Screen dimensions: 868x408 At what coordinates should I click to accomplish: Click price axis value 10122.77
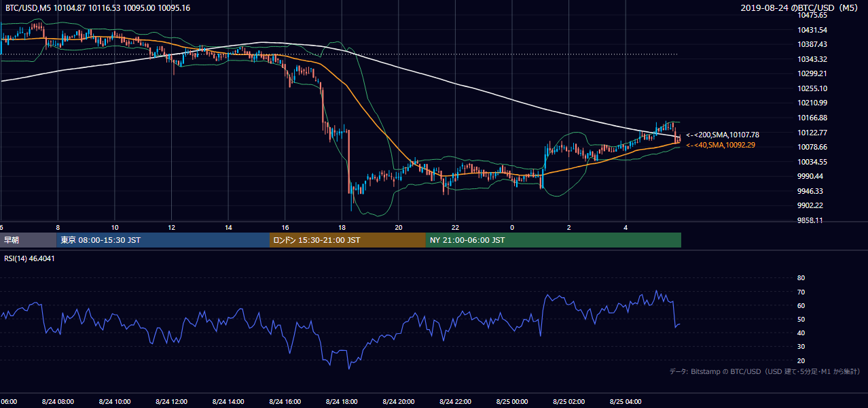[812, 133]
